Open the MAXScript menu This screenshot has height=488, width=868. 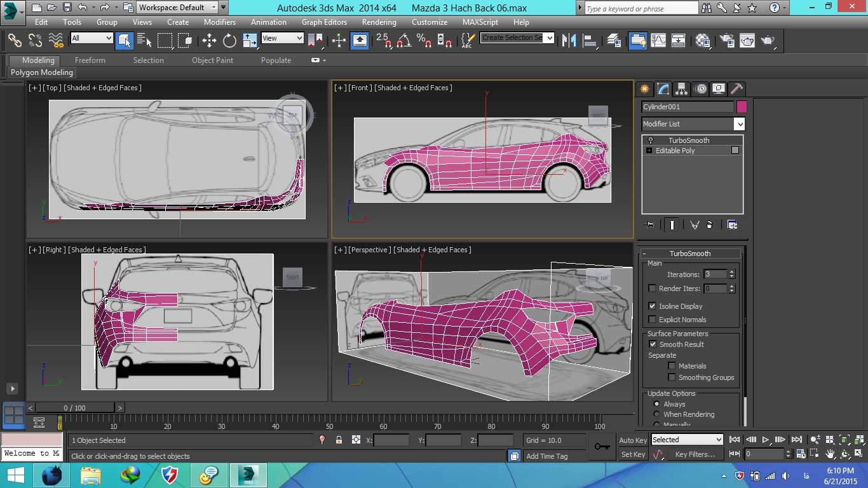click(480, 22)
